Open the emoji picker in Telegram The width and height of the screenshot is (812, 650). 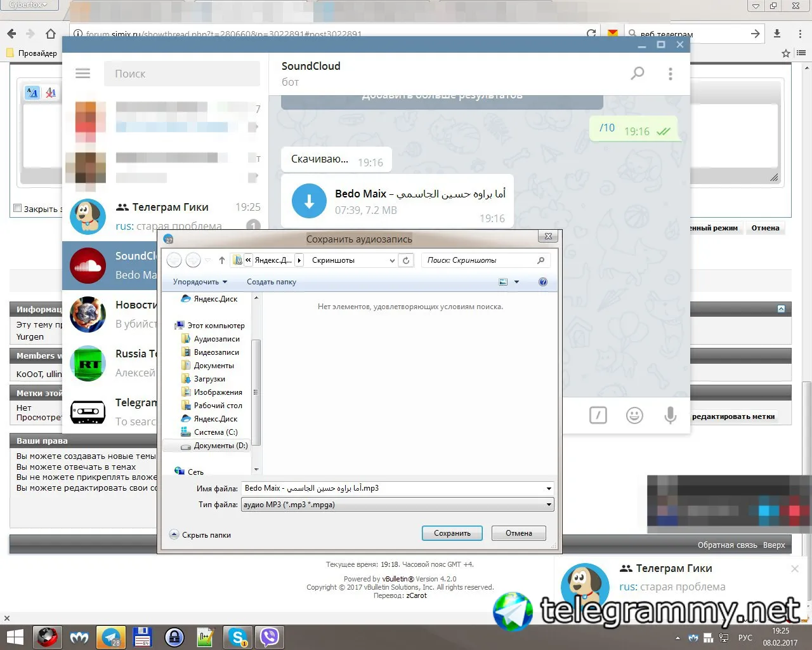coord(634,415)
